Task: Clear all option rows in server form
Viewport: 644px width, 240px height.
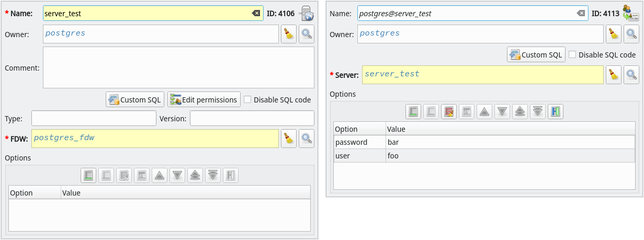Action: [124, 175]
